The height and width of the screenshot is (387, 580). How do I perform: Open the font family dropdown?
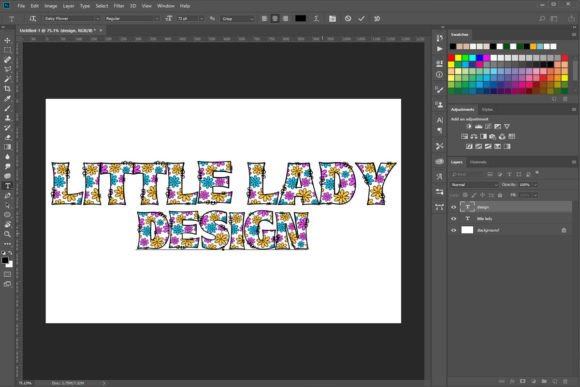(x=98, y=18)
